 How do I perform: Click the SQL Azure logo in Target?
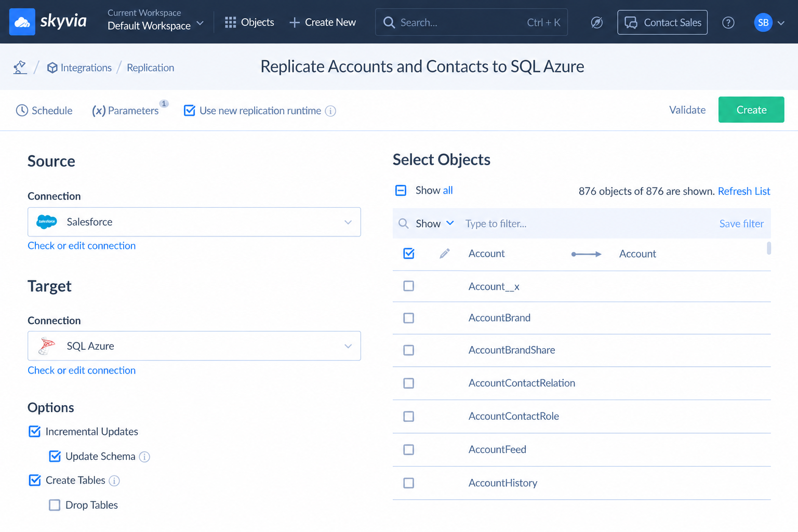point(47,346)
